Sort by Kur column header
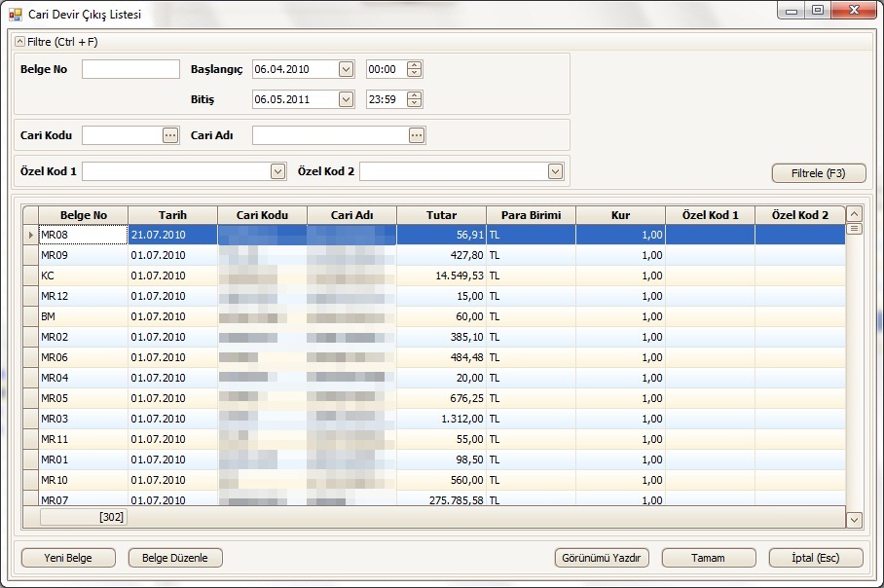 point(621,215)
